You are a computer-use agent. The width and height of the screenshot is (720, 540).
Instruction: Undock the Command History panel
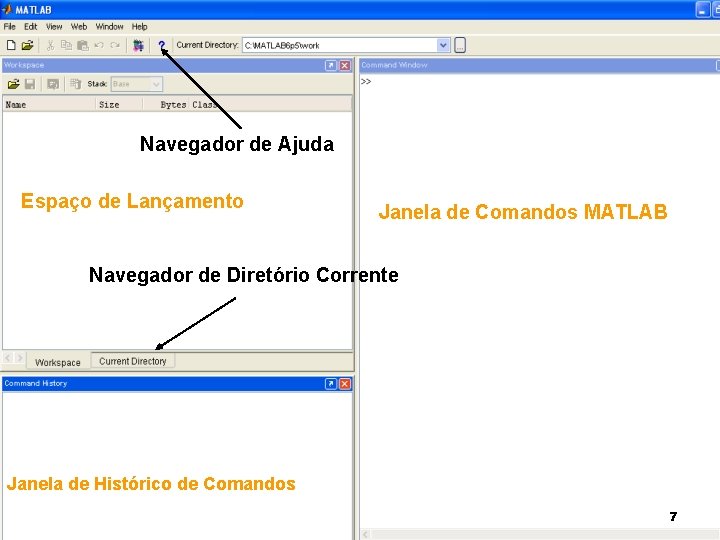coord(331,384)
